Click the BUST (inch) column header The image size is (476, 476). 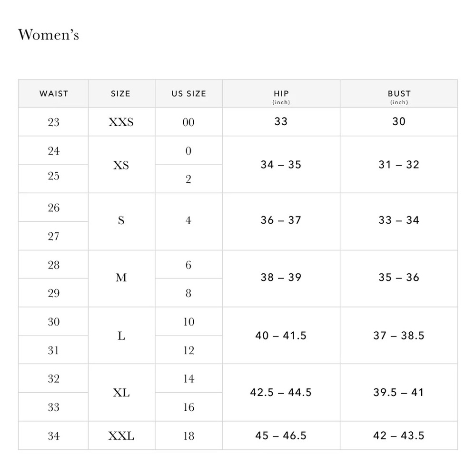click(x=399, y=93)
